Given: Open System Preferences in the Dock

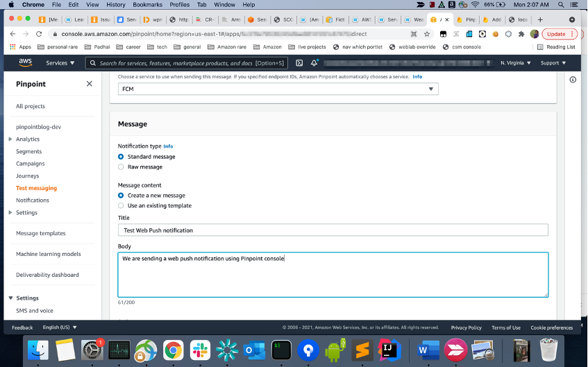Looking at the screenshot, I should point(92,350).
